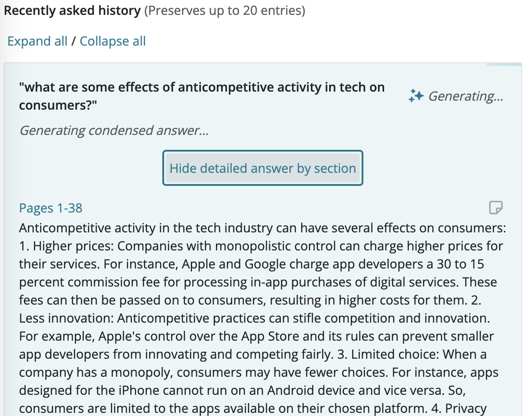Click the 'Higher prices' point in the answer
This screenshot has width=532, height=416.
point(67,246)
